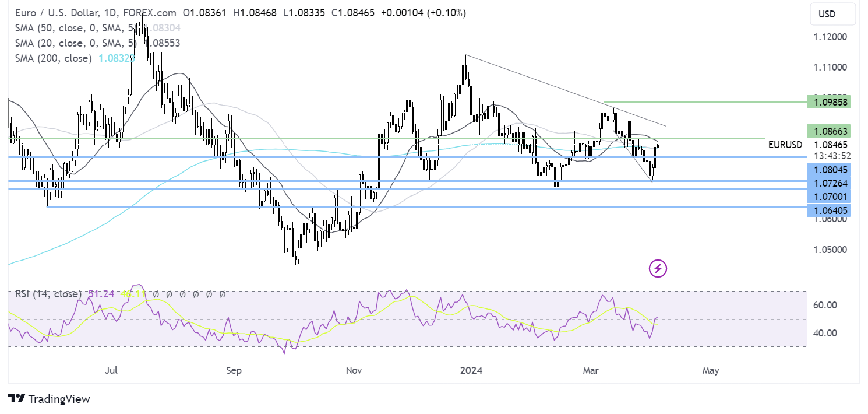
Task: Click the 1.08663 price label
Action: pyautogui.click(x=830, y=131)
